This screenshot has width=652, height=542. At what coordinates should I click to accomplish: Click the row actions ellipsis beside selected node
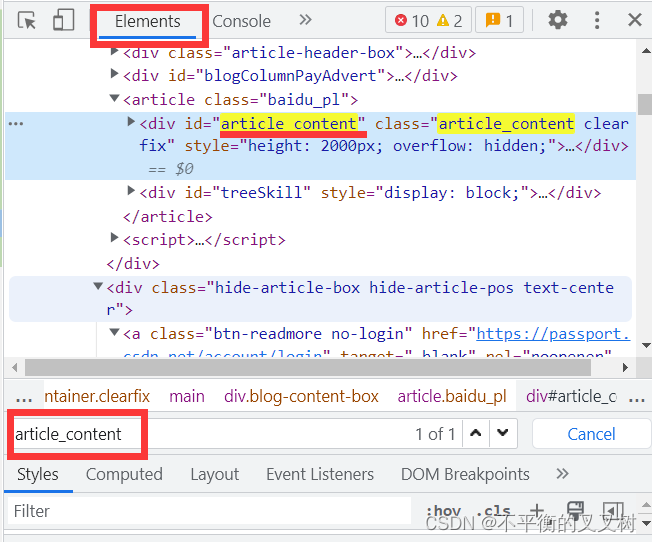pos(16,124)
